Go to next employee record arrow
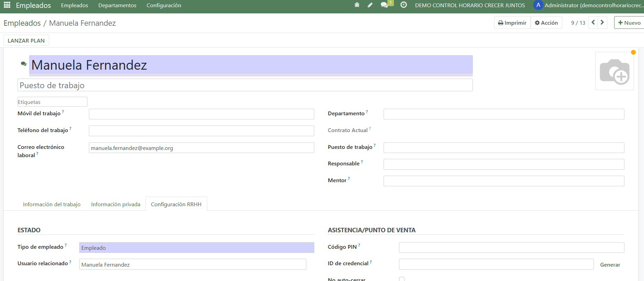This screenshot has height=281, width=644. pos(602,23)
